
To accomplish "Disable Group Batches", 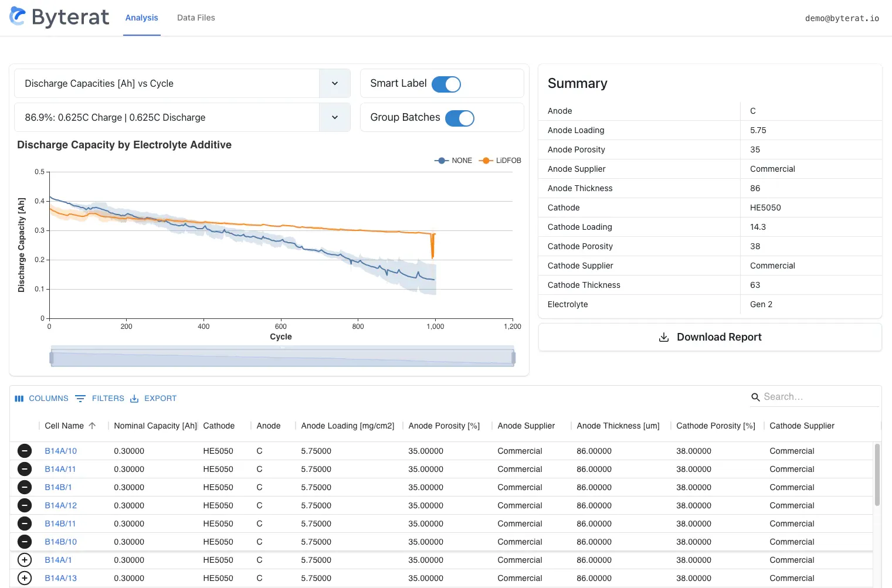I will pyautogui.click(x=460, y=118).
